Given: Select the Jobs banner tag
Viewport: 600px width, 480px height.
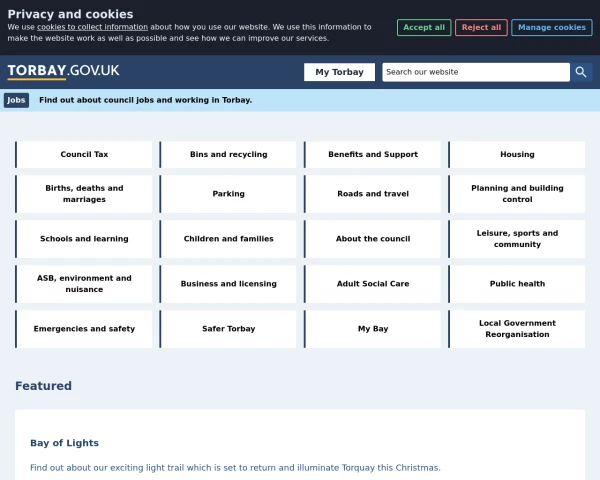Looking at the screenshot, I should pyautogui.click(x=16, y=100).
